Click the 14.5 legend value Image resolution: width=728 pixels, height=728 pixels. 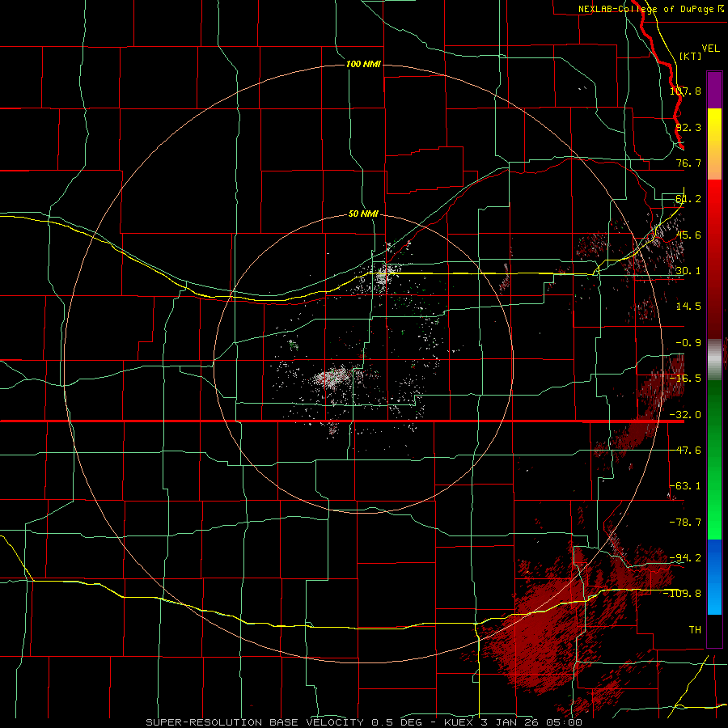688,307
